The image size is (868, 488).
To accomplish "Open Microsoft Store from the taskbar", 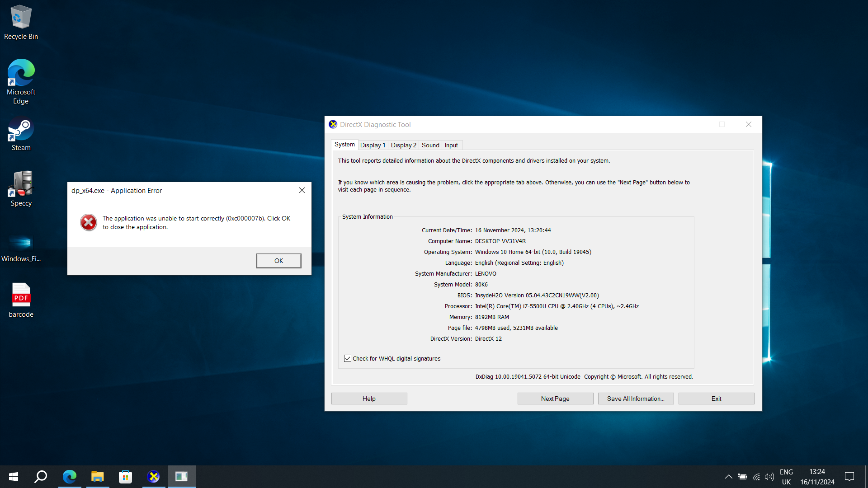I will coord(125,477).
